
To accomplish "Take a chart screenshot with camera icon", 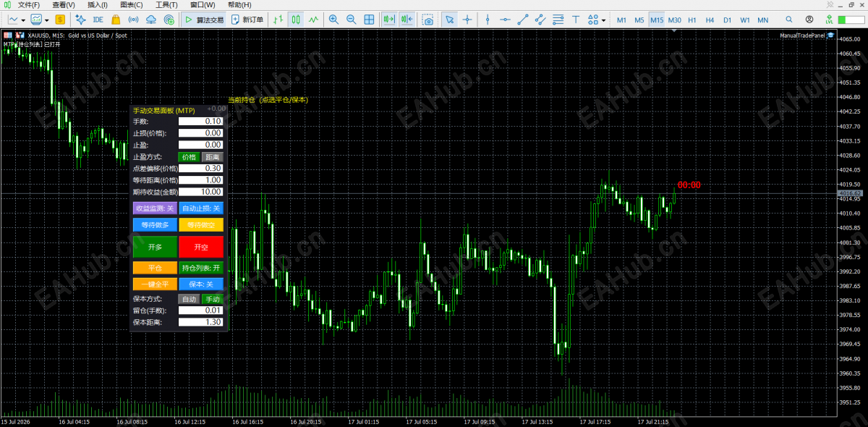I will click(428, 20).
